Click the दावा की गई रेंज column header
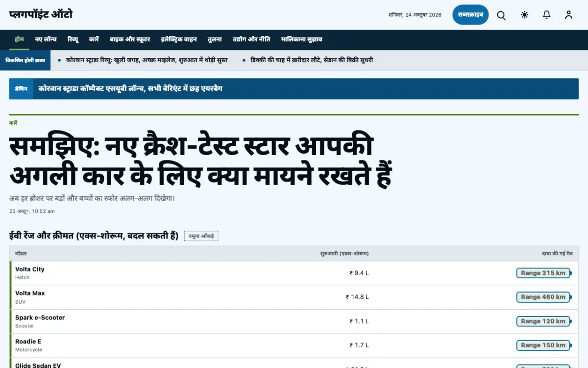Viewport: 588px width, 368px height. point(557,254)
